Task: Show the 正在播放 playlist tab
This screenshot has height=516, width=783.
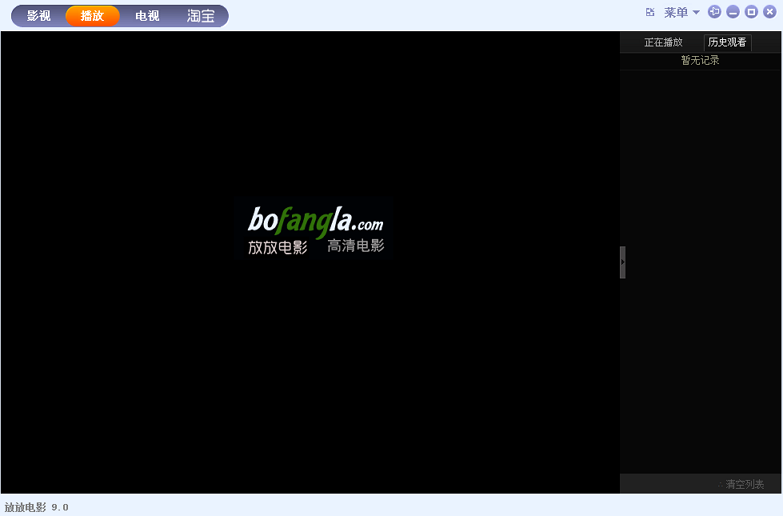Action: [663, 42]
